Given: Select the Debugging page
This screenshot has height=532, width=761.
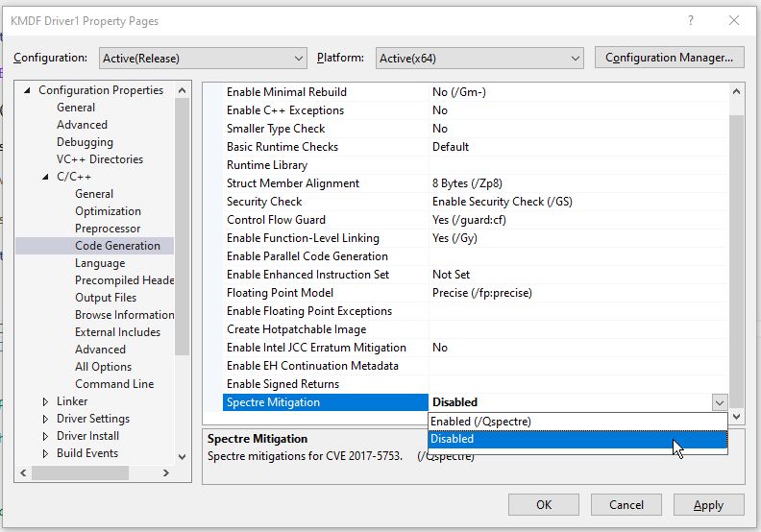Looking at the screenshot, I should (x=85, y=142).
